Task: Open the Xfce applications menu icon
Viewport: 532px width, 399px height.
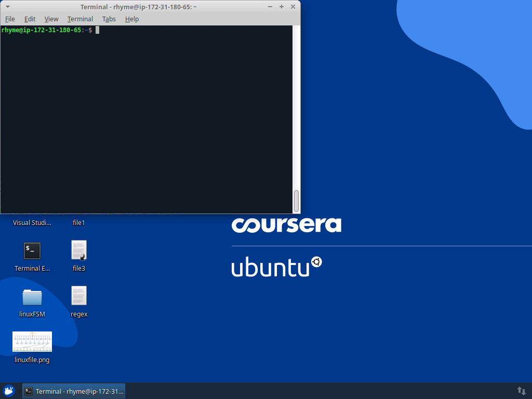Action: (x=9, y=391)
